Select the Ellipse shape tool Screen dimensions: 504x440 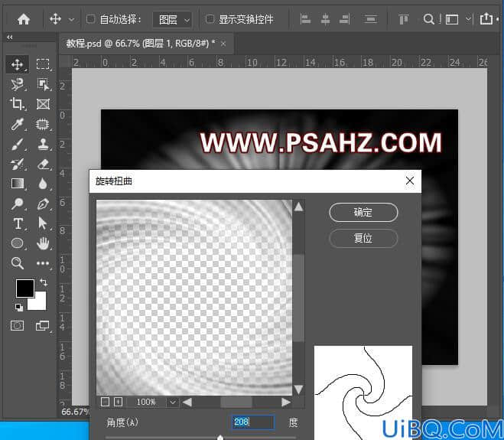click(x=17, y=243)
